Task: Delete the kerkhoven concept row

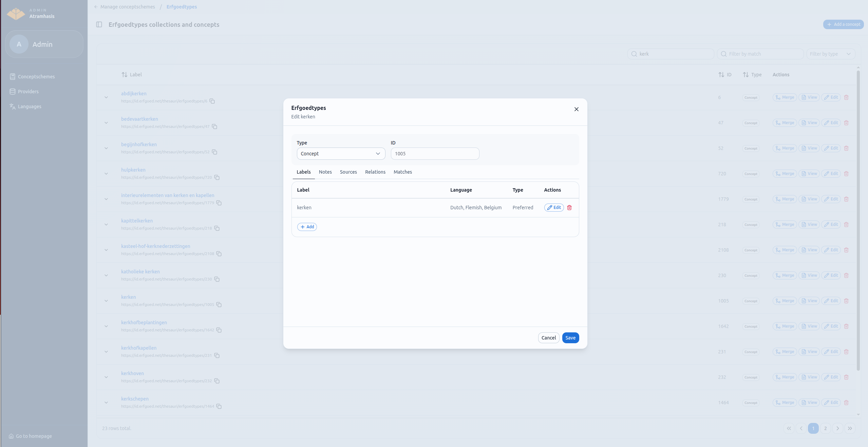Action: click(846, 377)
